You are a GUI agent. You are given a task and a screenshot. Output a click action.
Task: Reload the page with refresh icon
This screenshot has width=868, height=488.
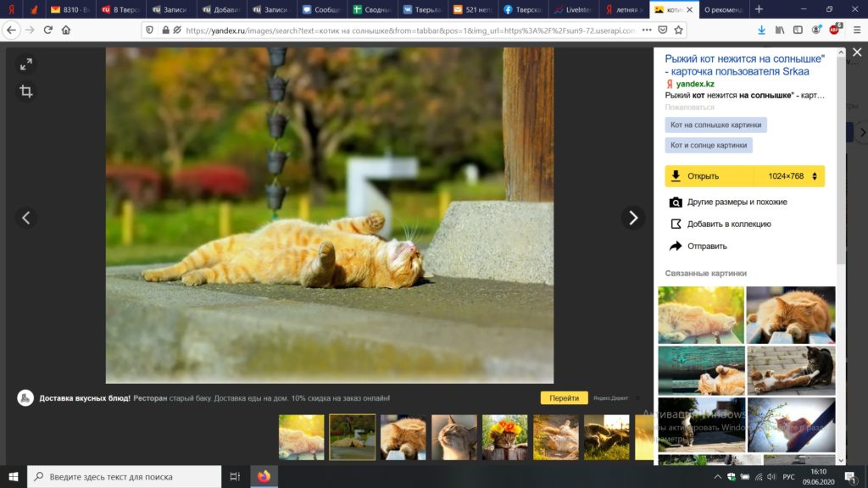point(47,30)
